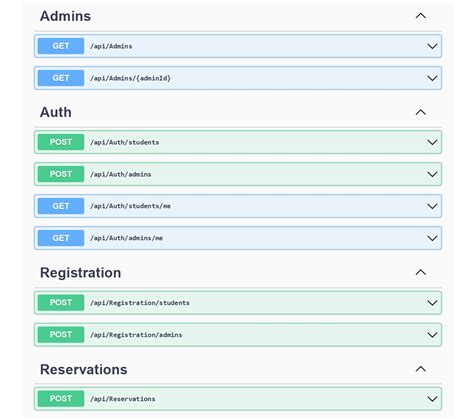Click the GET badge for /api/Admins
This screenshot has width=474, height=419.
click(x=61, y=46)
